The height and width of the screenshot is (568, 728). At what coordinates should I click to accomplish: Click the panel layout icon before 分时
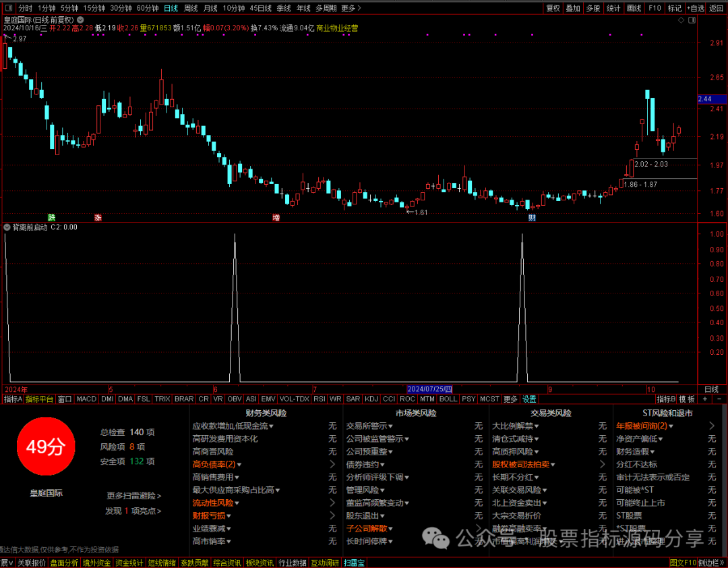click(8, 8)
